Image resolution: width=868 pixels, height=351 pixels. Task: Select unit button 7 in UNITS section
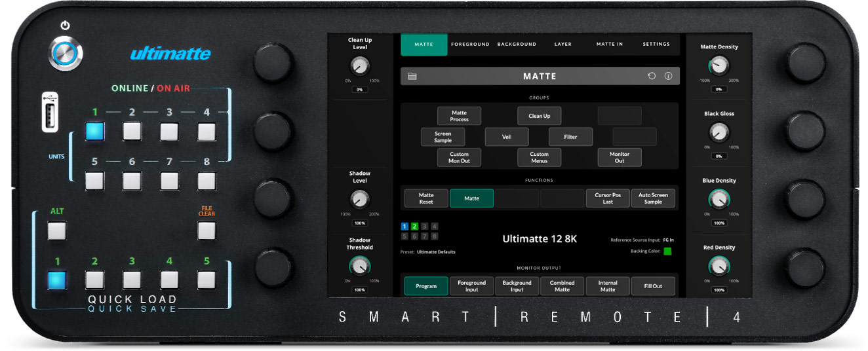coord(169,180)
